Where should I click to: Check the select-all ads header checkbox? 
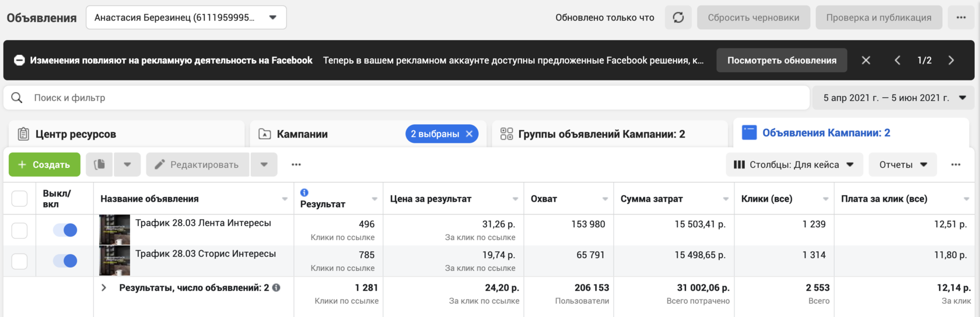click(x=19, y=199)
